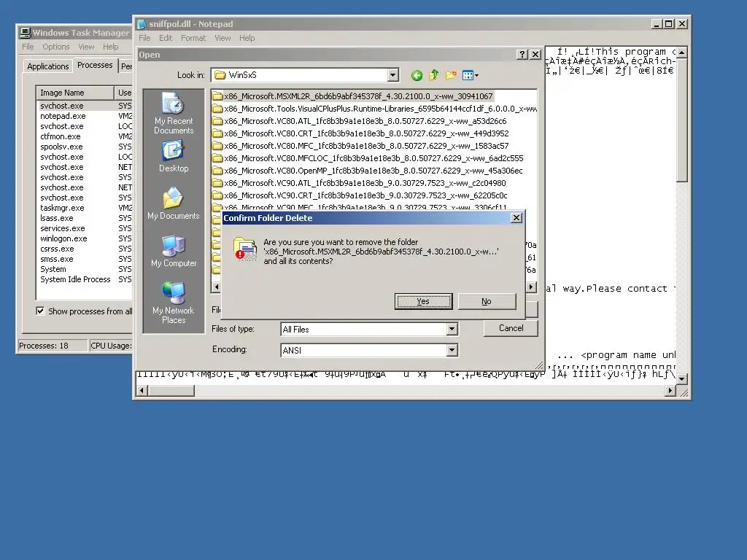Select Desktop in places bar
The image size is (747, 560).
174,156
